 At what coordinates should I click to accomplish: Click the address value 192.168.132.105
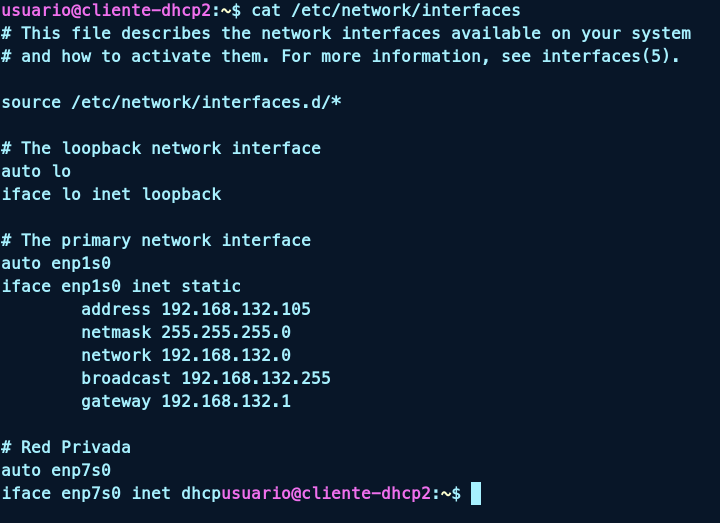coord(236,309)
